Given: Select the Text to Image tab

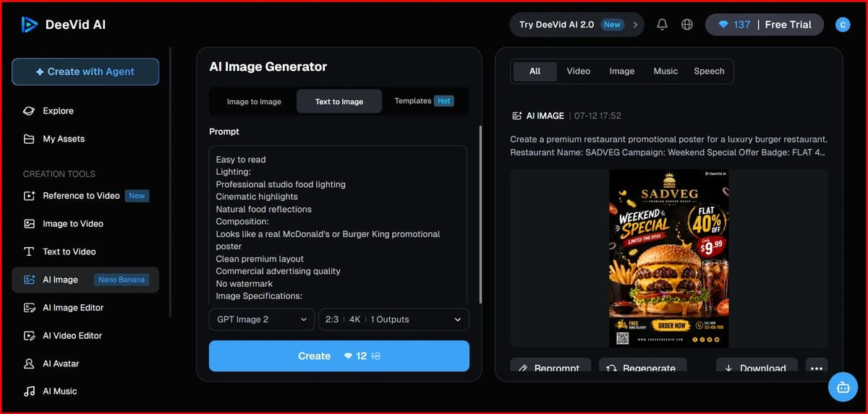Looking at the screenshot, I should point(339,102).
